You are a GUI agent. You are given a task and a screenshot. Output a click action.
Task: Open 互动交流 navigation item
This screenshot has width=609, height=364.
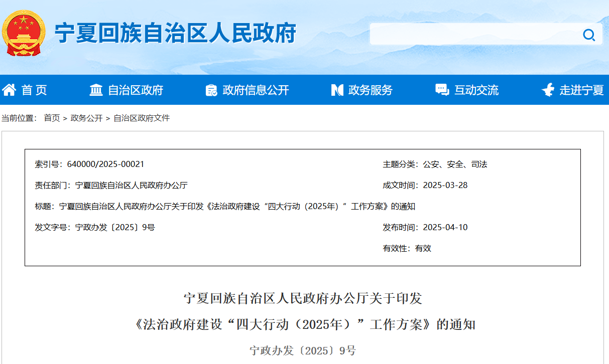click(x=476, y=90)
